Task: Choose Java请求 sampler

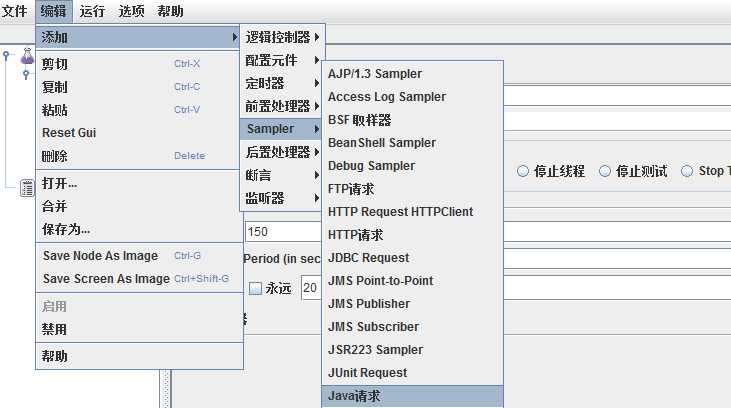Action: (413, 396)
